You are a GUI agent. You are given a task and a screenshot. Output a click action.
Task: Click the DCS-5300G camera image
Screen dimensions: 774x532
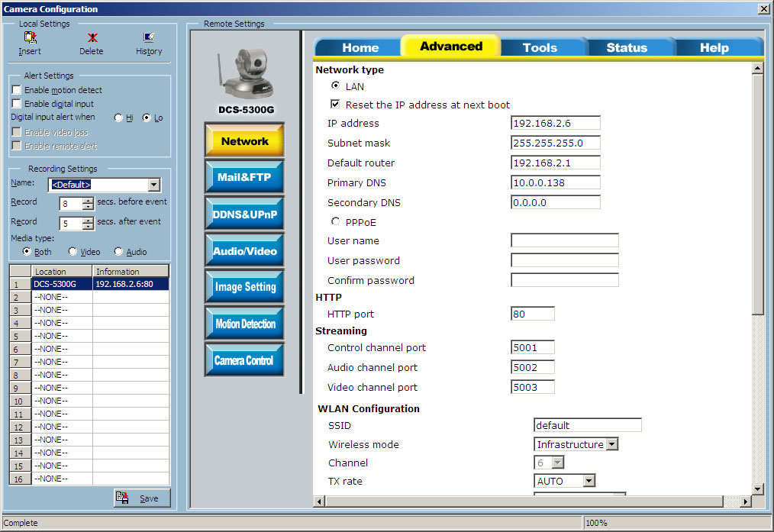pyautogui.click(x=243, y=75)
